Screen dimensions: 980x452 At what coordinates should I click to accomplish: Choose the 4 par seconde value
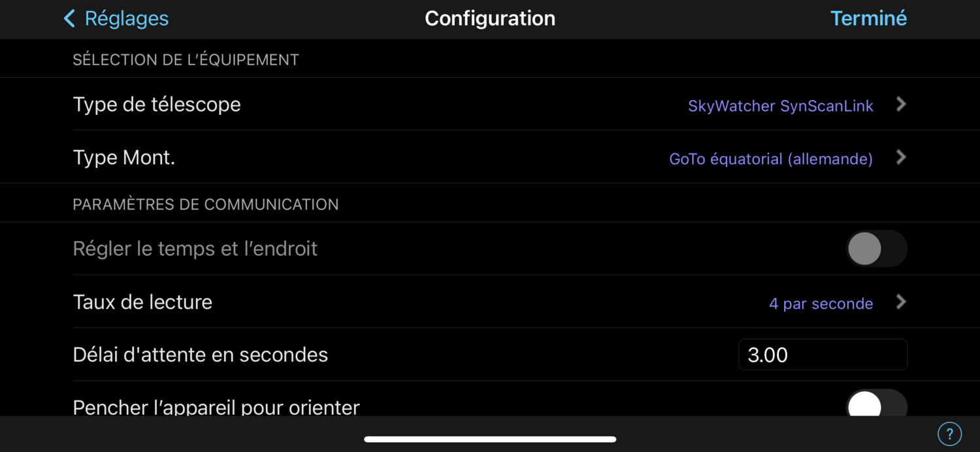click(x=821, y=304)
